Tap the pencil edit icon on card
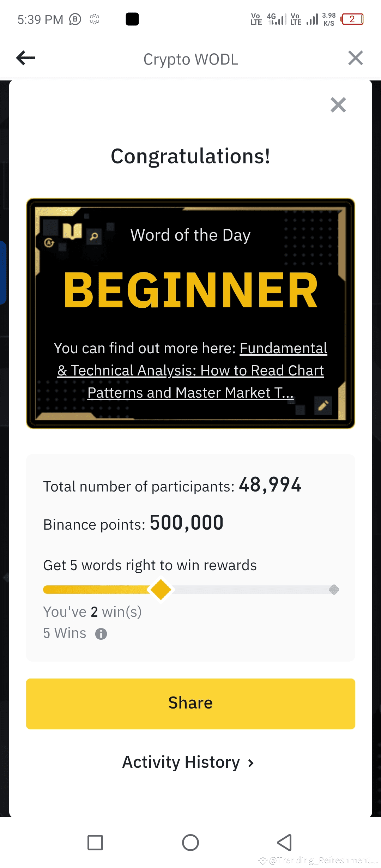Viewport: 381px width, 868px height. point(323,405)
